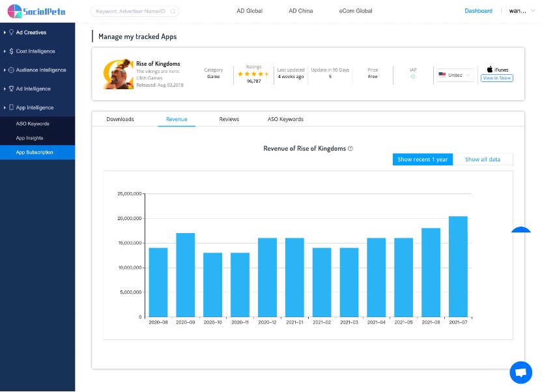Open the eCom Global menu
This screenshot has height=392, width=542.
tap(355, 11)
